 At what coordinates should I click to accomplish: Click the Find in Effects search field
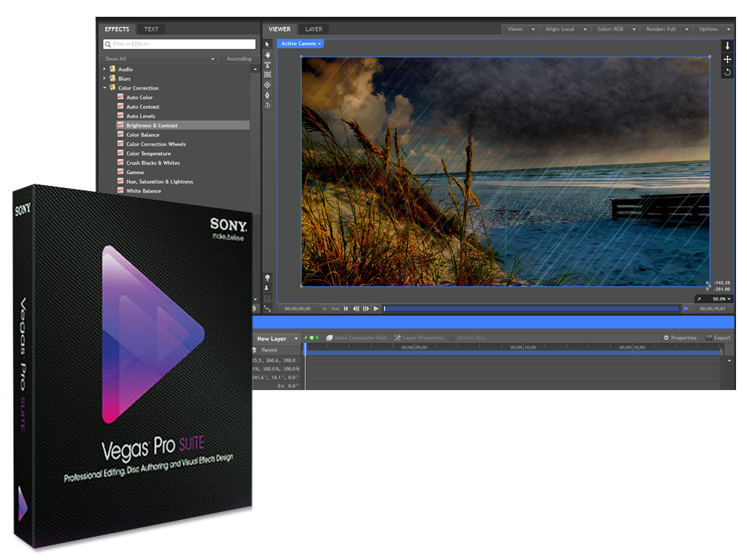tap(179, 44)
